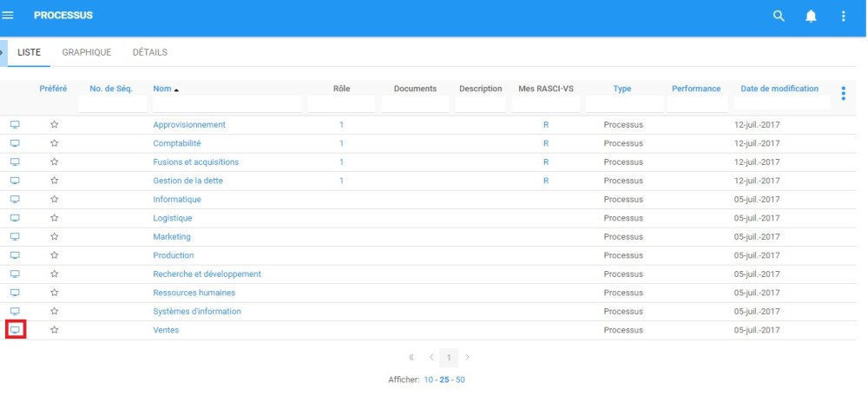Show 25 items per page
Image resolution: width=868 pixels, height=396 pixels.
444,380
